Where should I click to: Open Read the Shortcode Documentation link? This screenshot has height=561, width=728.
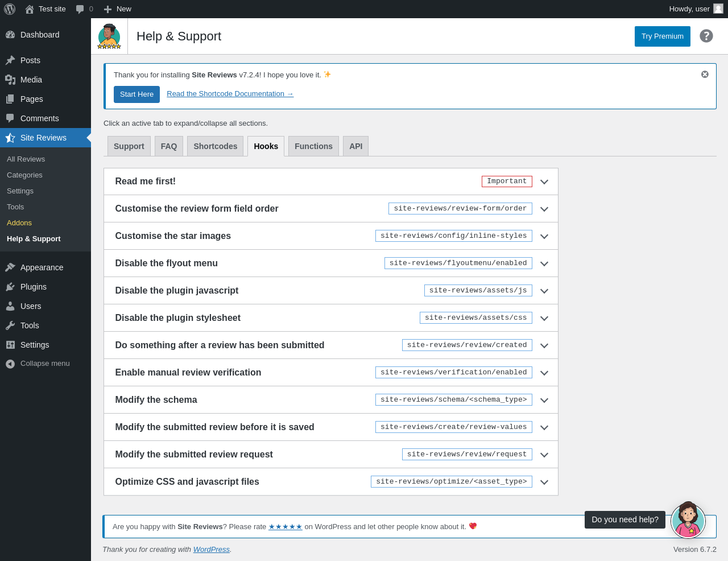230,94
